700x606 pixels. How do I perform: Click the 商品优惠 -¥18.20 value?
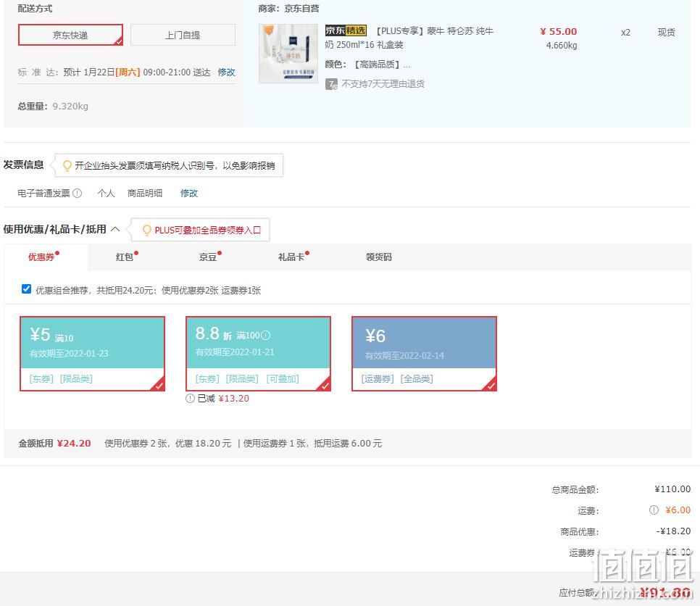click(x=674, y=531)
